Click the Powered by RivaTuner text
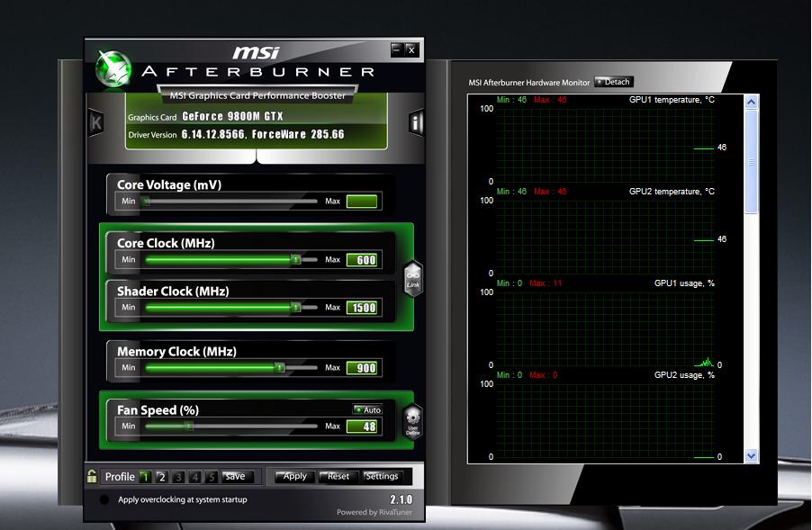The height and width of the screenshot is (530, 812). pos(374,512)
